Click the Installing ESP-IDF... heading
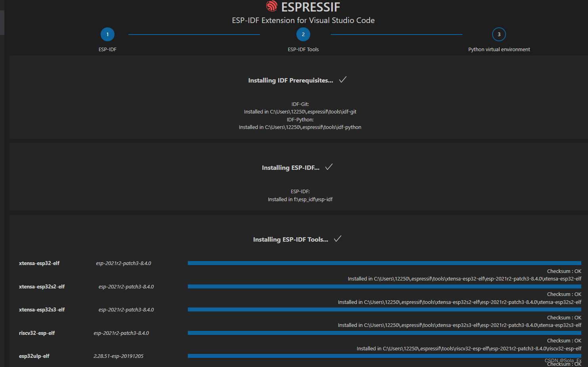Image resolution: width=588 pixels, height=367 pixels. pyautogui.click(x=290, y=168)
